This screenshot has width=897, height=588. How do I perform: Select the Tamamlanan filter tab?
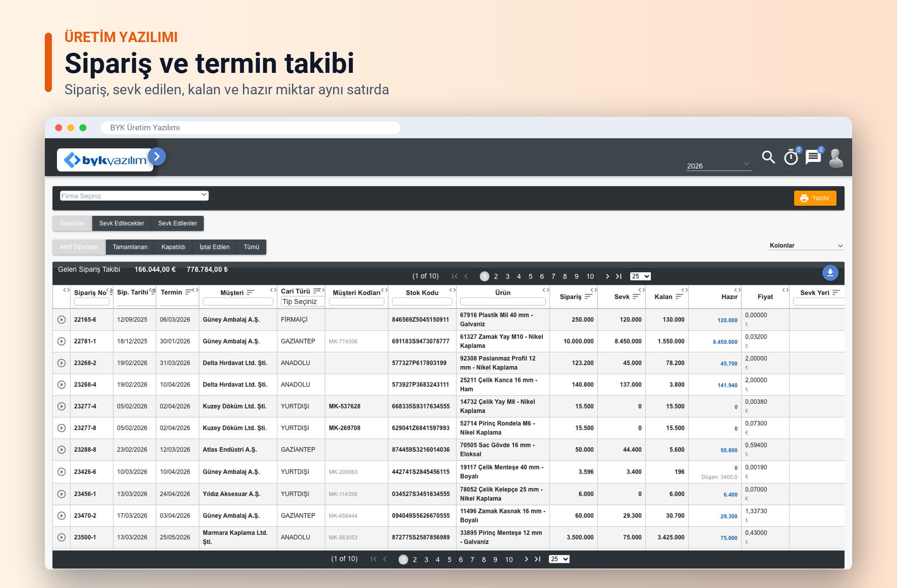[x=130, y=247]
